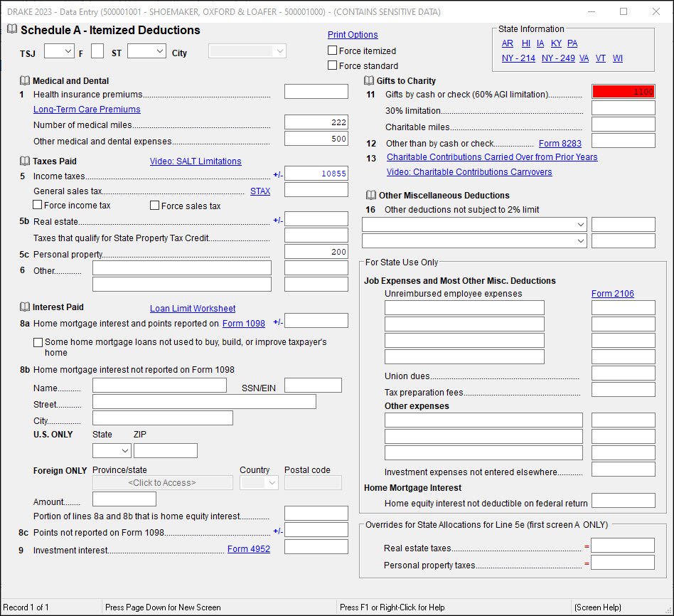Open Video: SALT Limitations link
The height and width of the screenshot is (616, 674).
[196, 161]
